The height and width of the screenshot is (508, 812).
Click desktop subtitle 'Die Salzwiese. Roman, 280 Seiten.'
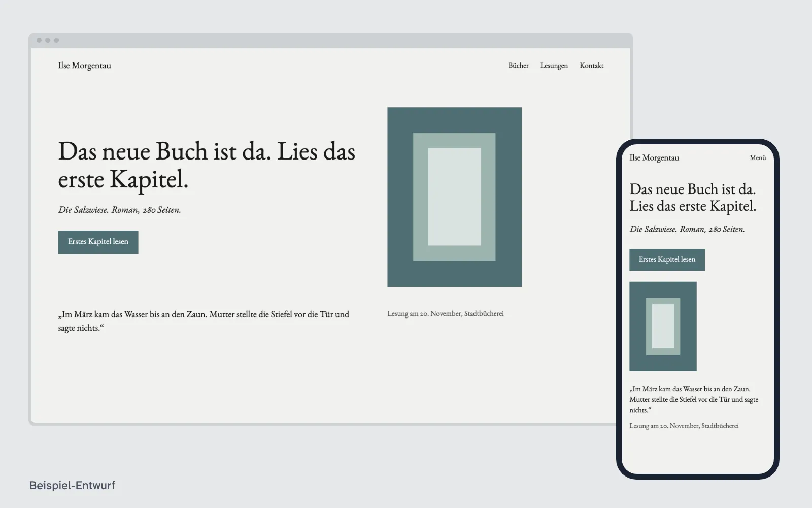point(119,210)
